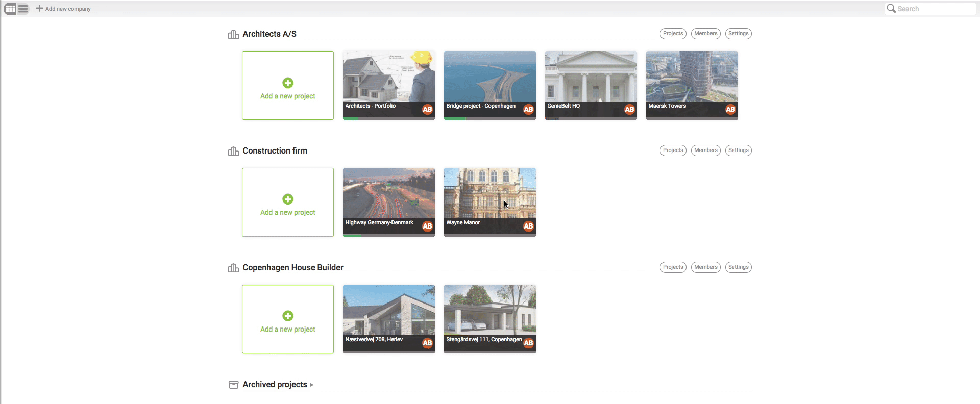
Task: Click green plus icon under Construction firm
Action: (288, 199)
